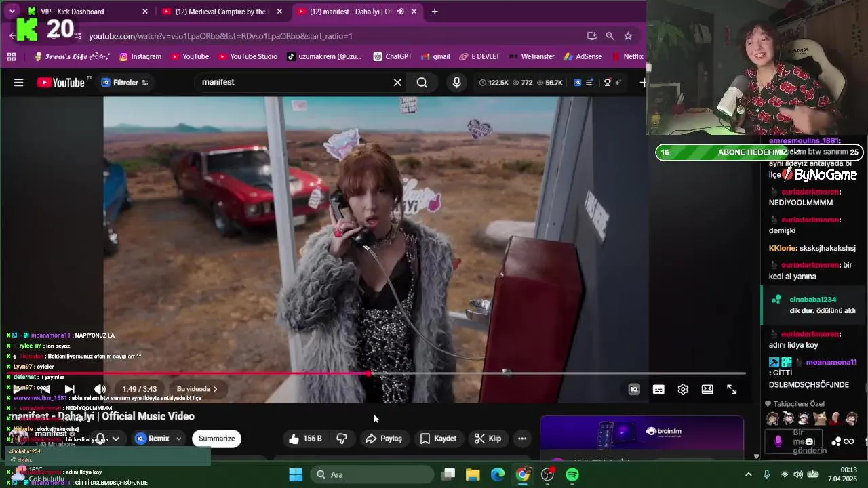
Task: Install app icon in address bar
Action: [x=591, y=36]
